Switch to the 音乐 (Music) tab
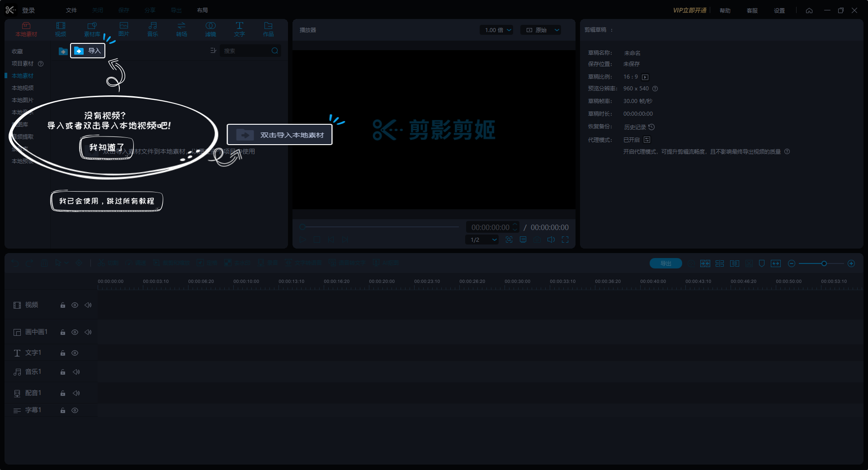 click(153, 29)
